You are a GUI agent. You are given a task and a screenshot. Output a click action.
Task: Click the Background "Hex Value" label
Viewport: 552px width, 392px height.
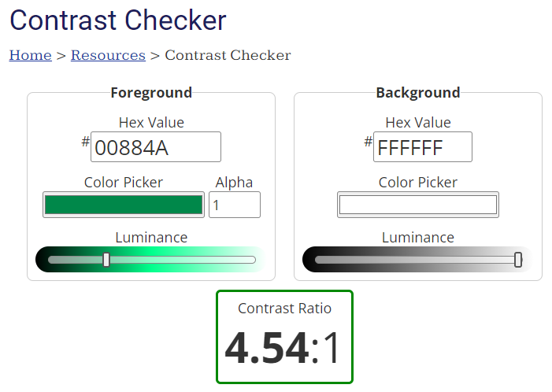pyautogui.click(x=418, y=122)
